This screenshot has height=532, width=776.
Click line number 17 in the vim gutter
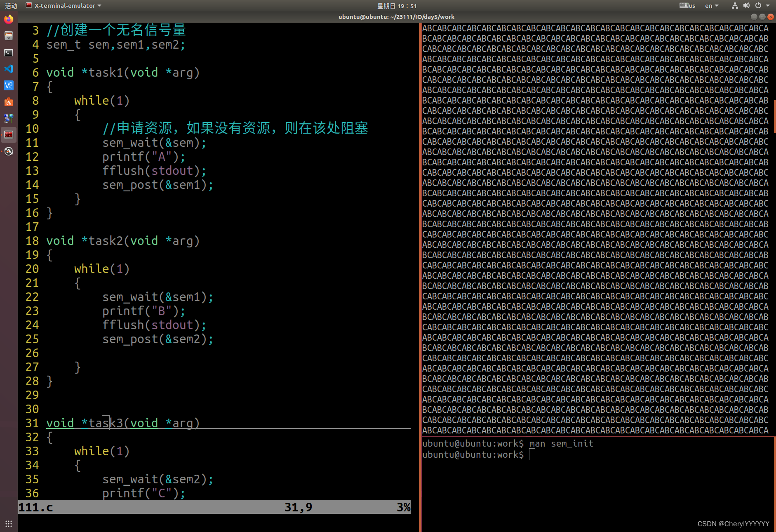(32, 227)
